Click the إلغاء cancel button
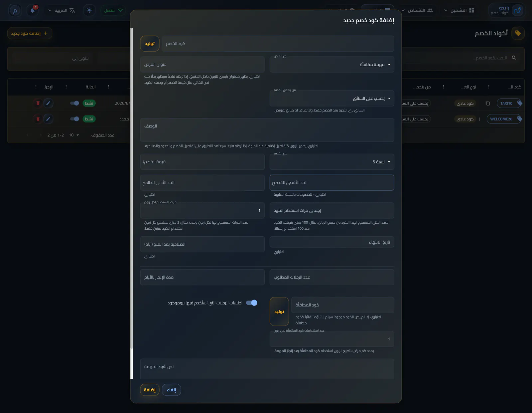This screenshot has height=413, width=532. tap(172, 390)
